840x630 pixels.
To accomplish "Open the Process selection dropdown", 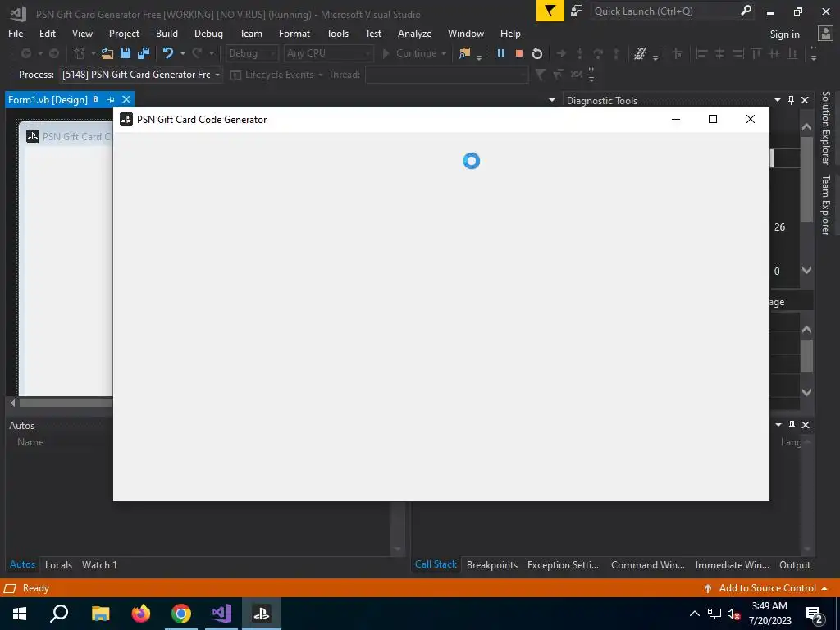I will (x=217, y=75).
